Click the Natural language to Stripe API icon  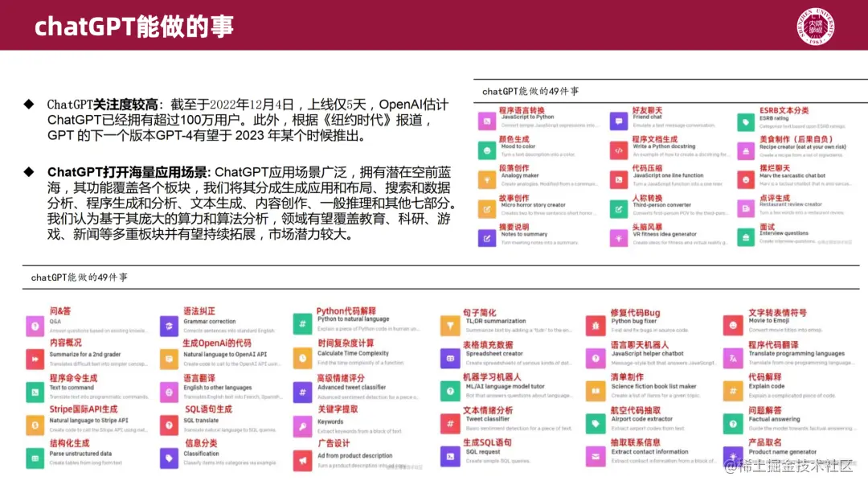35,425
